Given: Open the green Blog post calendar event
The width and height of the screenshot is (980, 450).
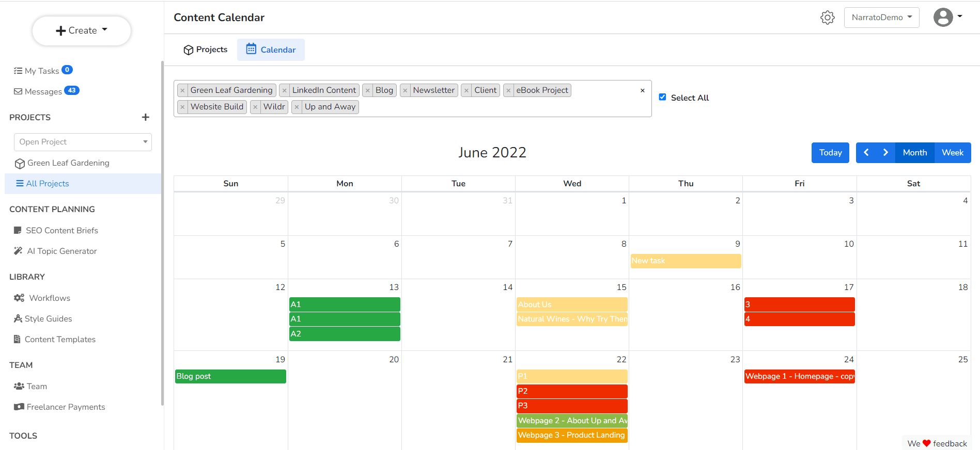Looking at the screenshot, I should click(230, 376).
